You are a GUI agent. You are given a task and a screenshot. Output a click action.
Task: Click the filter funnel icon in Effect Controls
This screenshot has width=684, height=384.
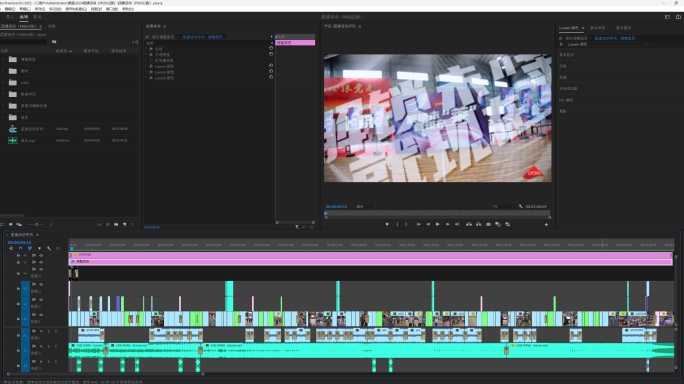tap(297, 227)
